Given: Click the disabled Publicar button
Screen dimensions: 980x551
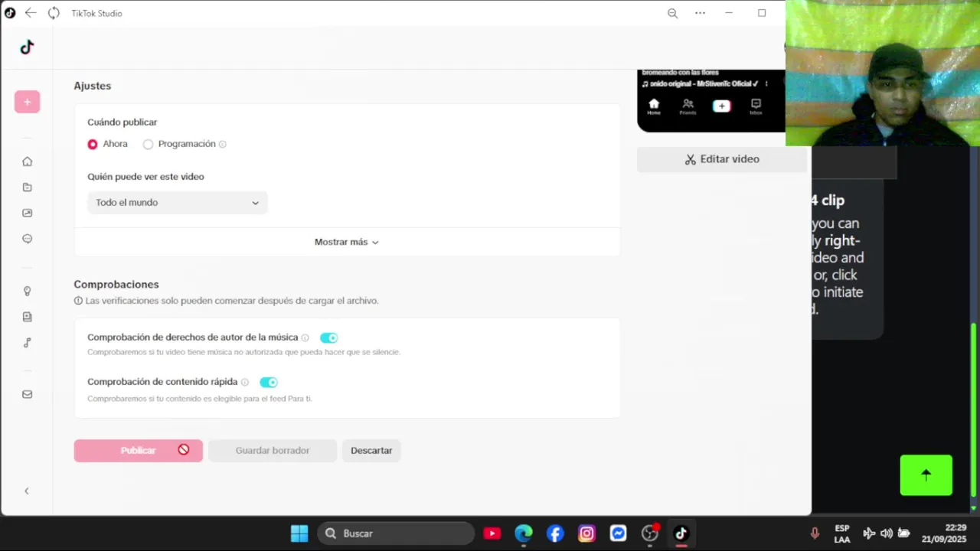Looking at the screenshot, I should pyautogui.click(x=139, y=451).
